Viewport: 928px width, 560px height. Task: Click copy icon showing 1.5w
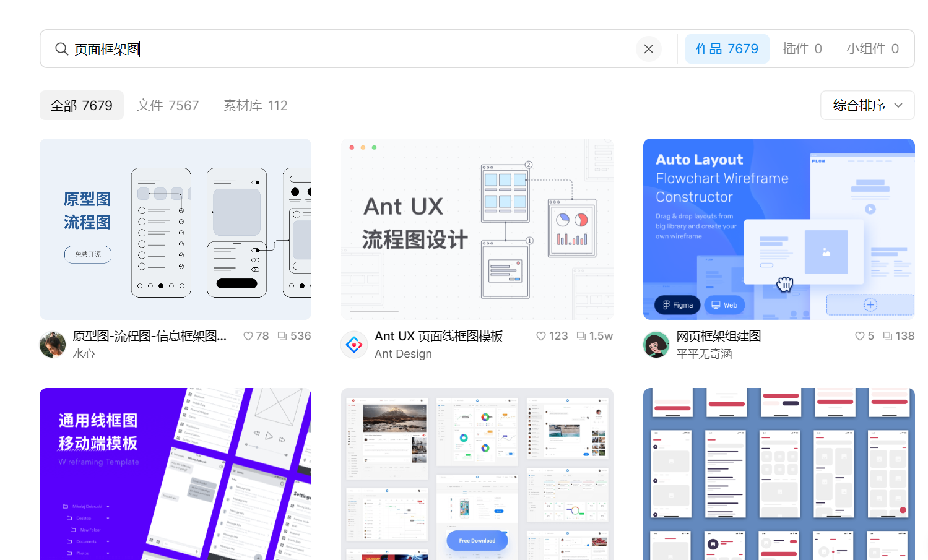click(581, 336)
